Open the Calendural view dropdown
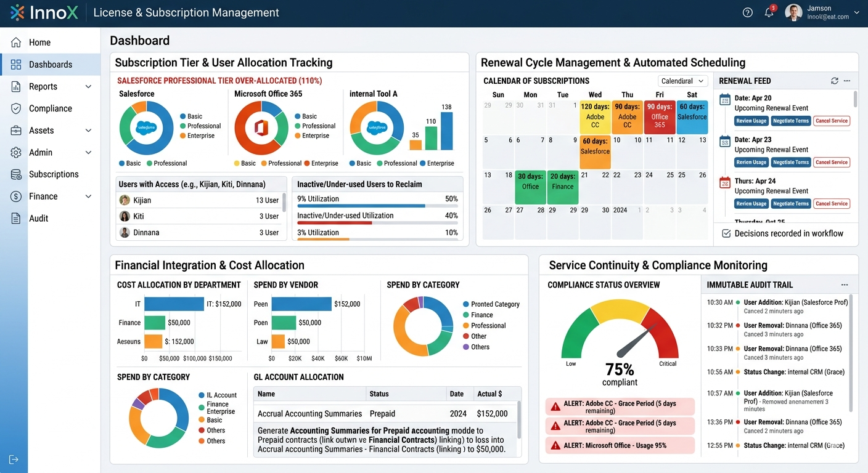The width and height of the screenshot is (868, 473). click(x=682, y=81)
